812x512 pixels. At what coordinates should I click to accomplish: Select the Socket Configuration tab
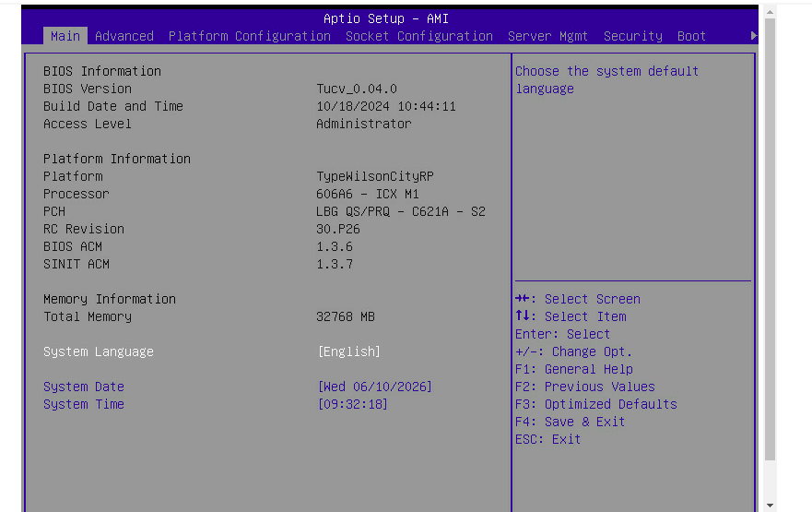[x=419, y=36]
